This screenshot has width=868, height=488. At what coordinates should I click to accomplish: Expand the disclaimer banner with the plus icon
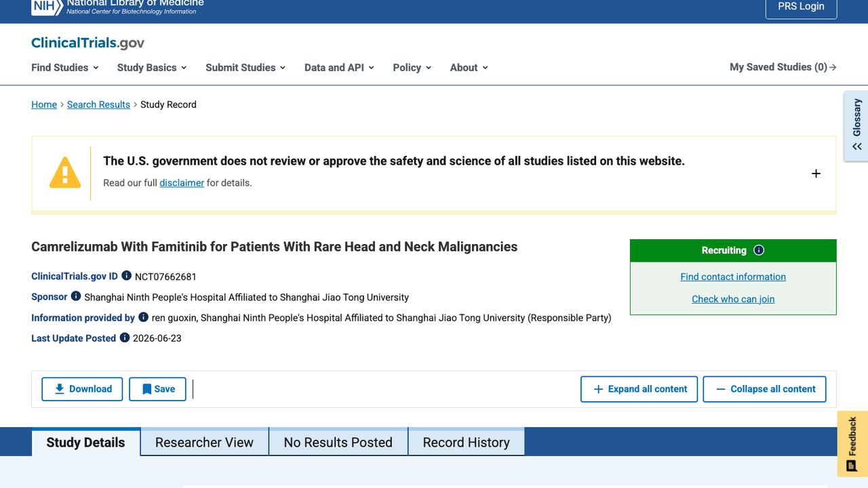click(816, 174)
